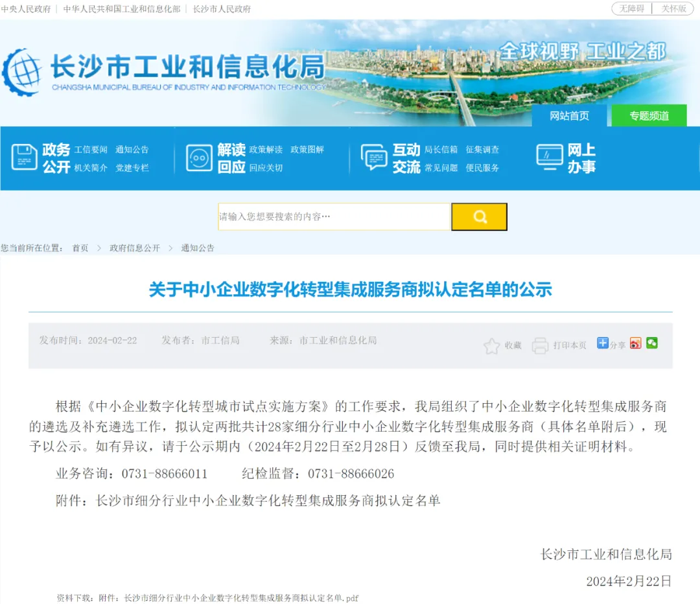Click the 来源：市工业和信息化局 text
The height and width of the screenshot is (604, 700).
tap(323, 341)
